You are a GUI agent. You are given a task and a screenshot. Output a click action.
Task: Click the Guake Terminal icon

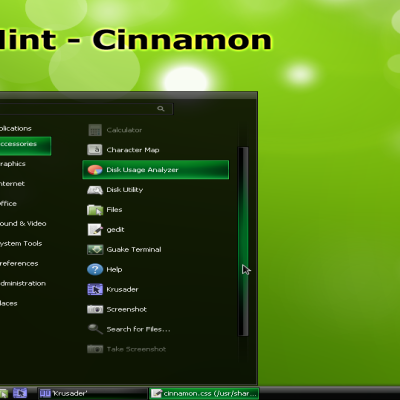[95, 249]
